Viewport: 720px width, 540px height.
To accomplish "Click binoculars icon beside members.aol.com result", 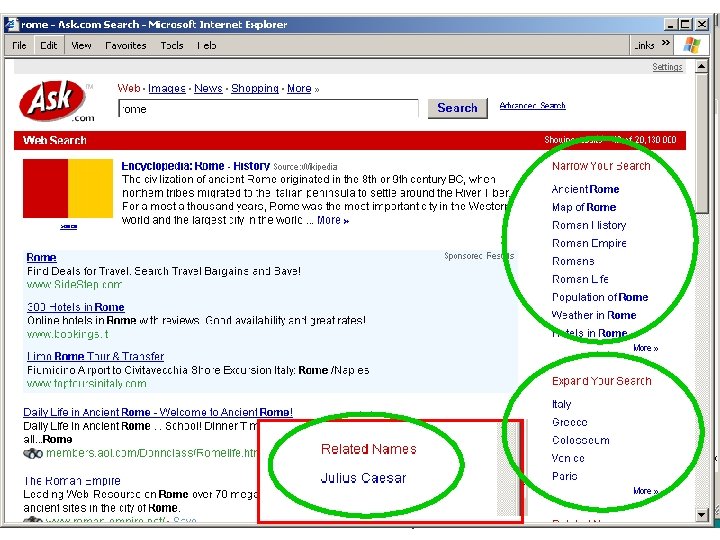I will tap(33, 454).
